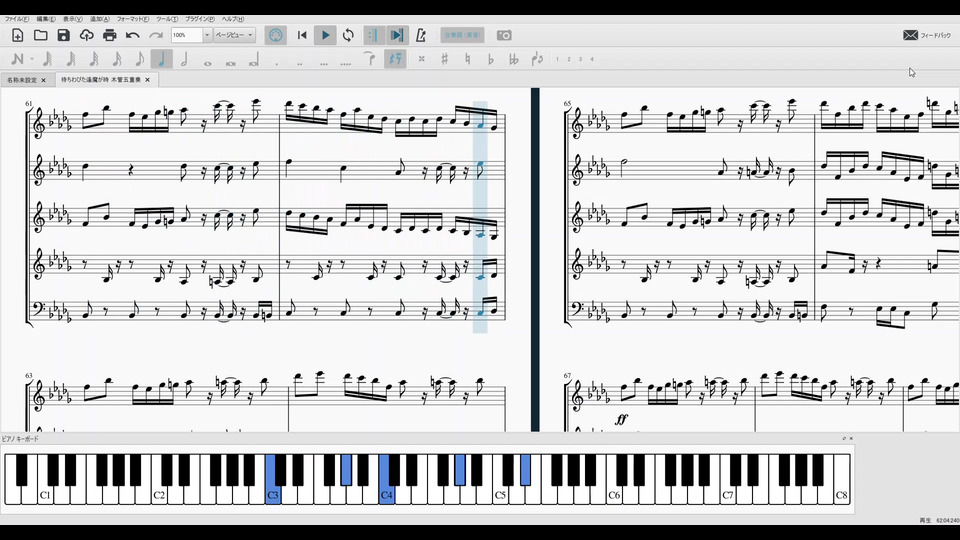
Task: Save the score with the floppy disk icon
Action: tap(64, 36)
